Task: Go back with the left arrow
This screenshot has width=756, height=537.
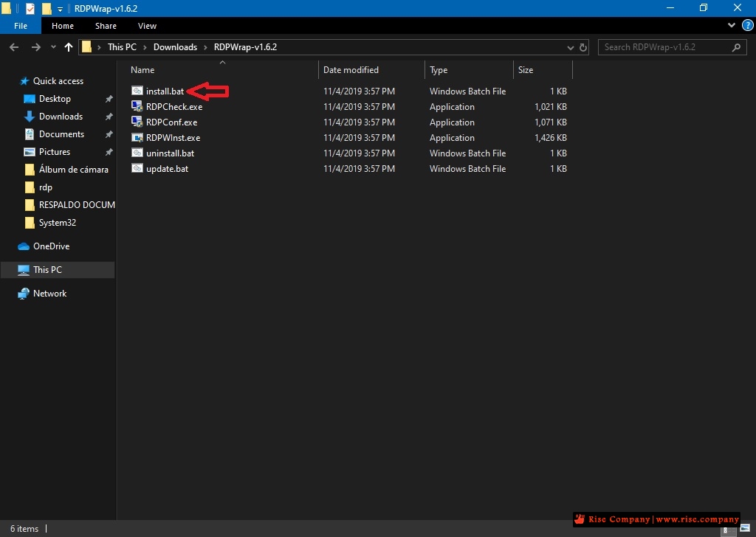Action: [x=14, y=47]
